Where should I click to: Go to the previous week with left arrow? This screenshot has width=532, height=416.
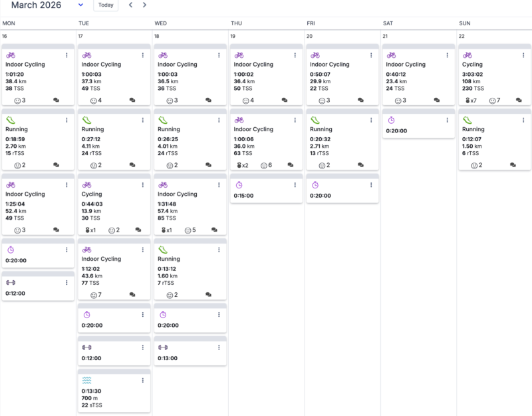pyautogui.click(x=130, y=5)
